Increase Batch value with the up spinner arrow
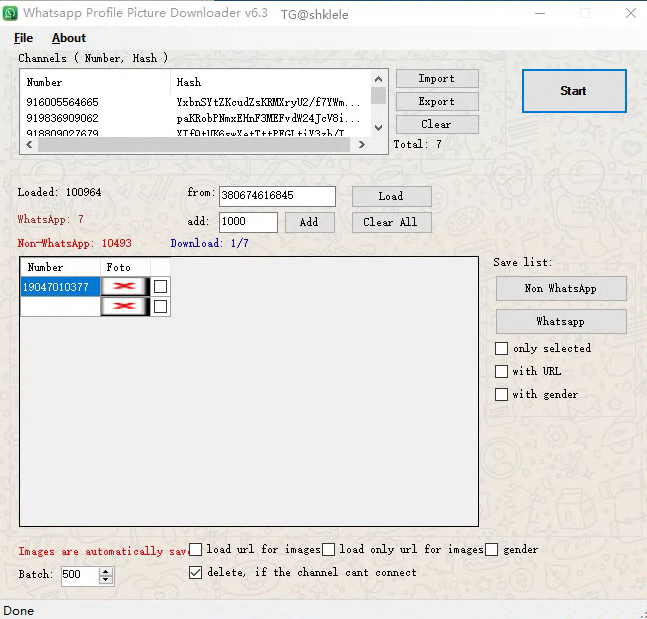647x619 pixels. (x=106, y=571)
